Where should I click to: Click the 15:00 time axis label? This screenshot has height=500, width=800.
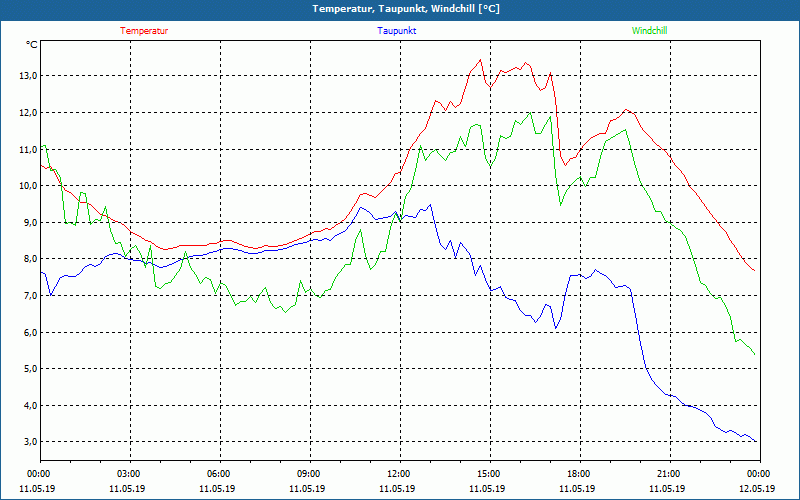tap(488, 474)
